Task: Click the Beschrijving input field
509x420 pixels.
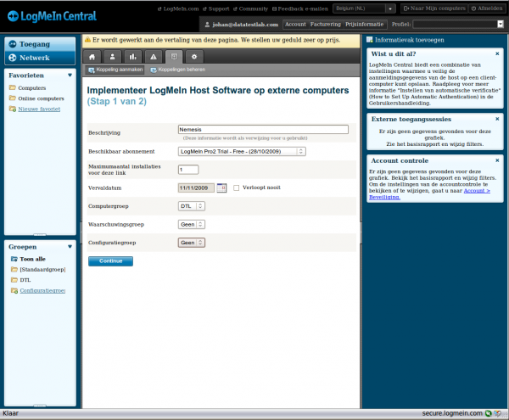Action: click(263, 130)
